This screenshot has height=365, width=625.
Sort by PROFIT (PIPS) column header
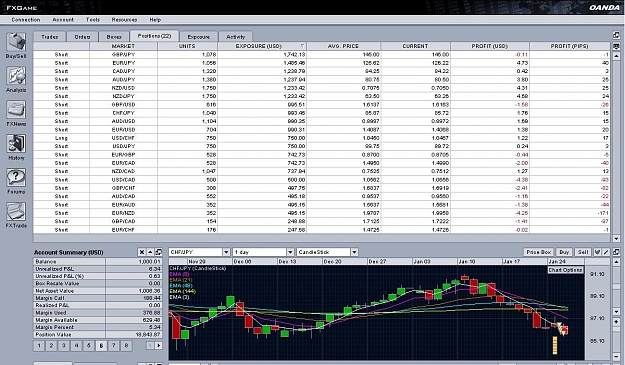[x=570, y=46]
